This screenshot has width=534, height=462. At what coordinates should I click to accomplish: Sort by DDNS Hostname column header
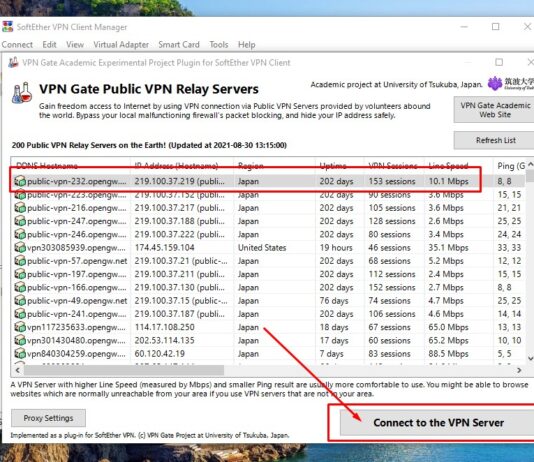coord(47,166)
